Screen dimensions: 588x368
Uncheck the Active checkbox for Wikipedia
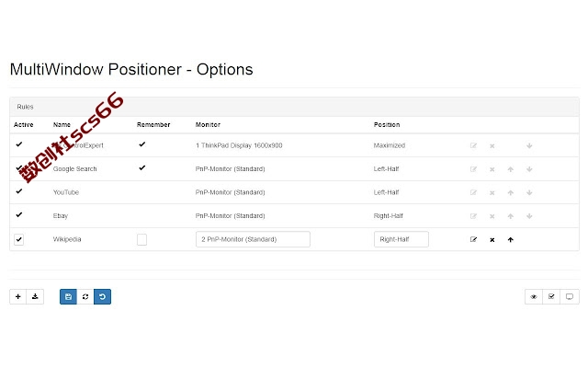pos(18,239)
